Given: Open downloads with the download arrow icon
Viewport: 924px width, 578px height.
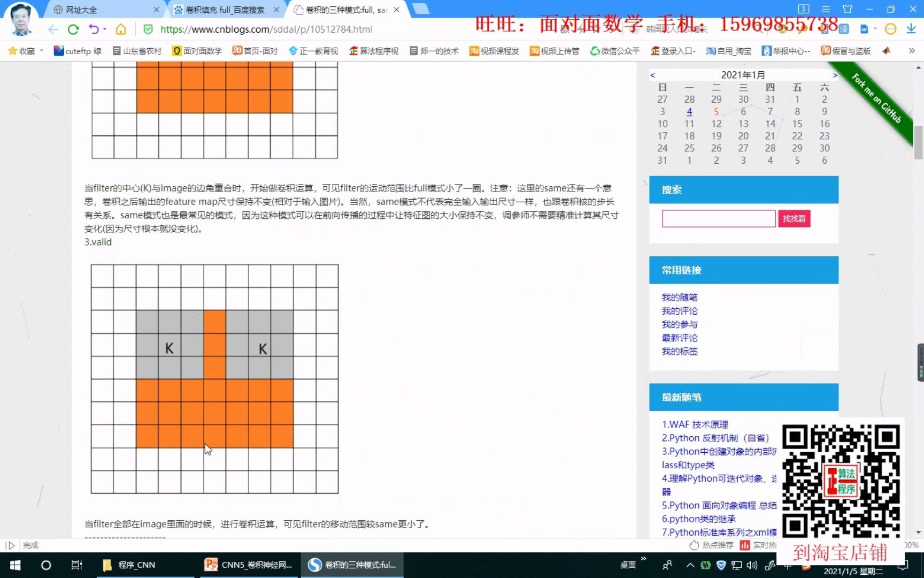Looking at the screenshot, I should pos(911,29).
